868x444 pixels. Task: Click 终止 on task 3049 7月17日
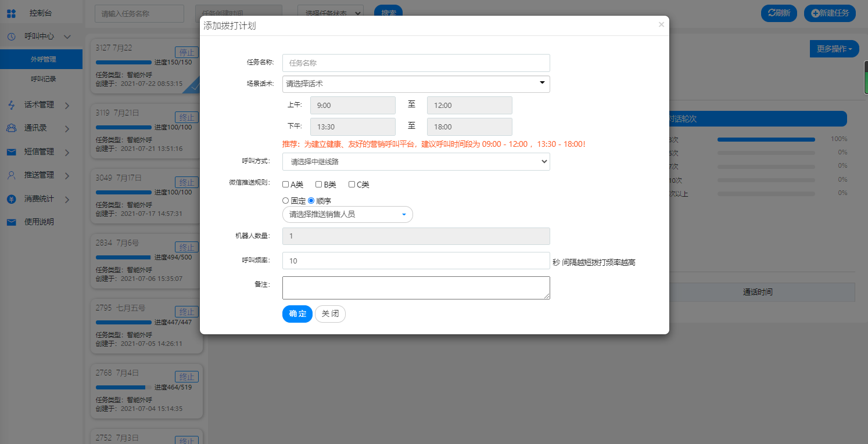(x=187, y=182)
